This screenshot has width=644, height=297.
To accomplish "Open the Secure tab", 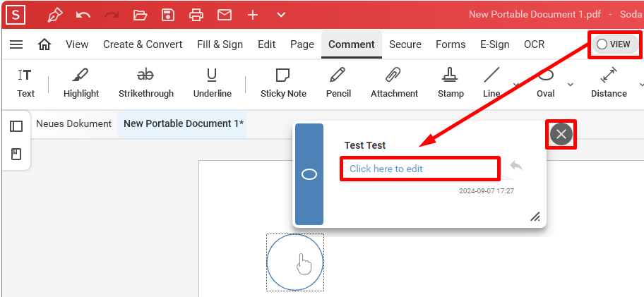I will pyautogui.click(x=405, y=44).
